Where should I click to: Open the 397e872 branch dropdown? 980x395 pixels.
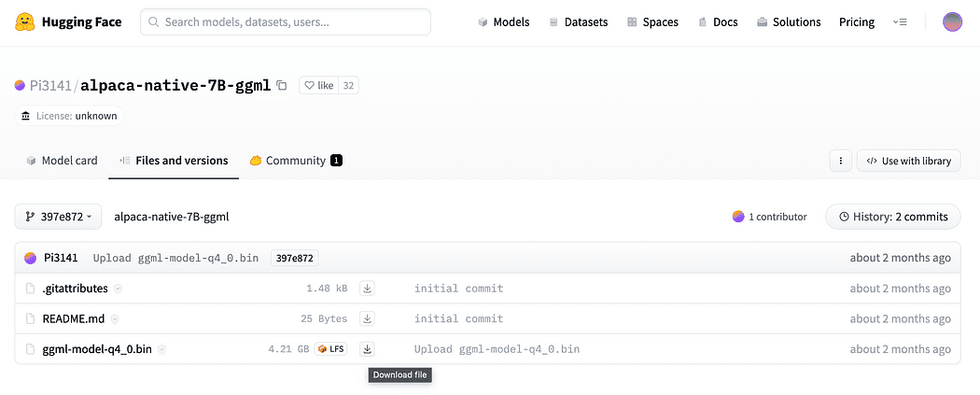tap(58, 217)
